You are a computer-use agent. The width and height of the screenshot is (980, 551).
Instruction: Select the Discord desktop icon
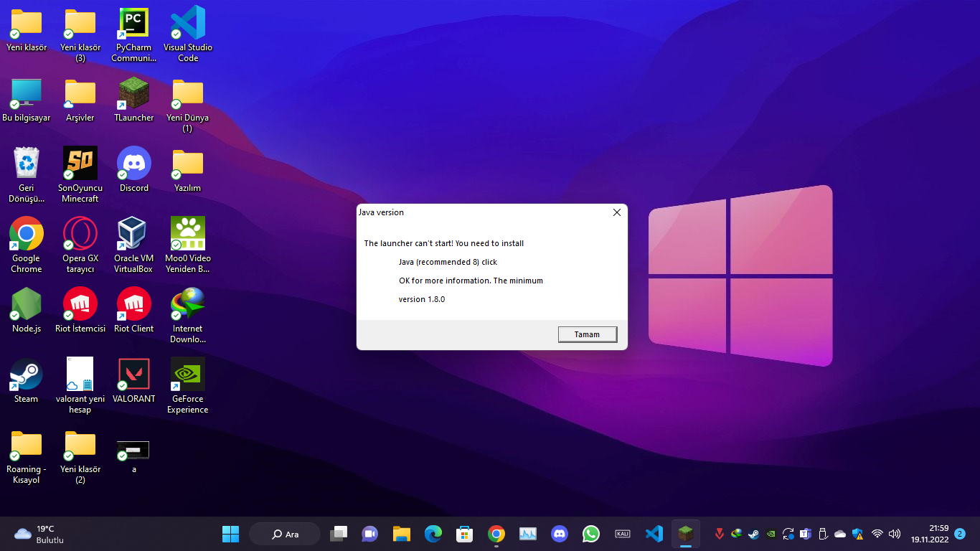pos(134,169)
